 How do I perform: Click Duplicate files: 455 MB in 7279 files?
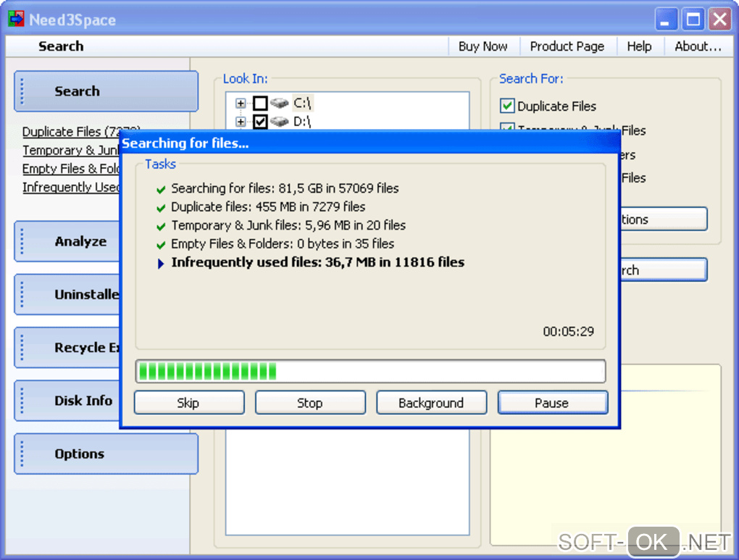pyautogui.click(x=267, y=207)
